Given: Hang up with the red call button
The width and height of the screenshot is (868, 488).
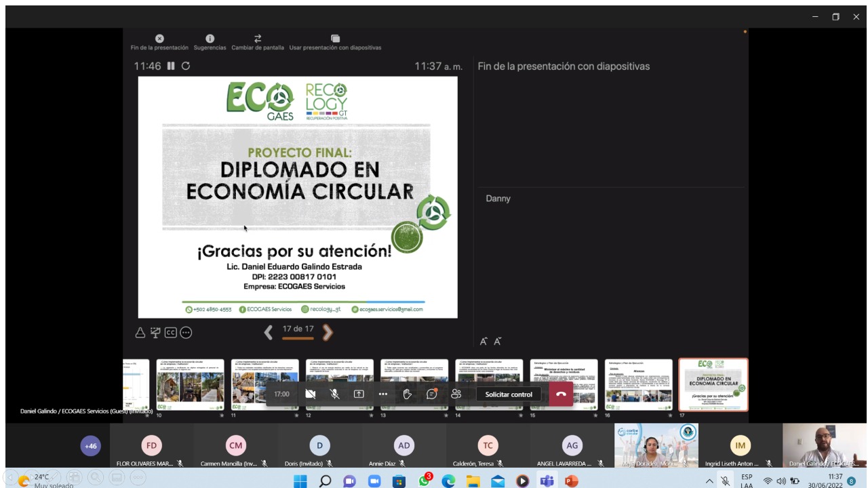Looking at the screenshot, I should point(561,394).
